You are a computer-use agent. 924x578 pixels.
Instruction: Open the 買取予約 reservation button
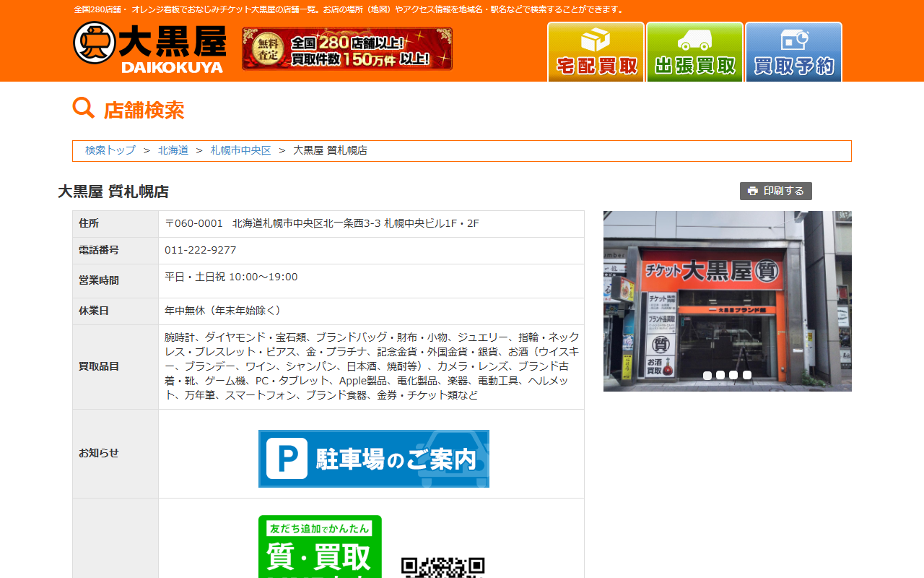(x=793, y=52)
